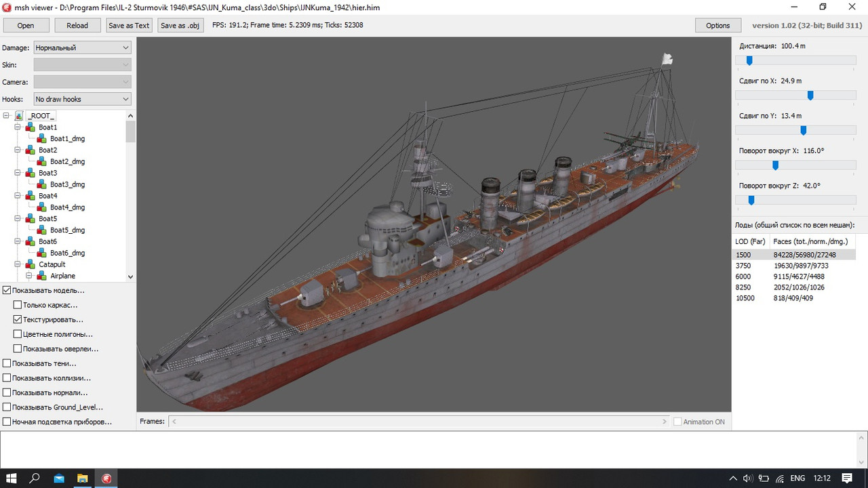Open the Options dialog
The image size is (868, 488).
[x=718, y=26]
